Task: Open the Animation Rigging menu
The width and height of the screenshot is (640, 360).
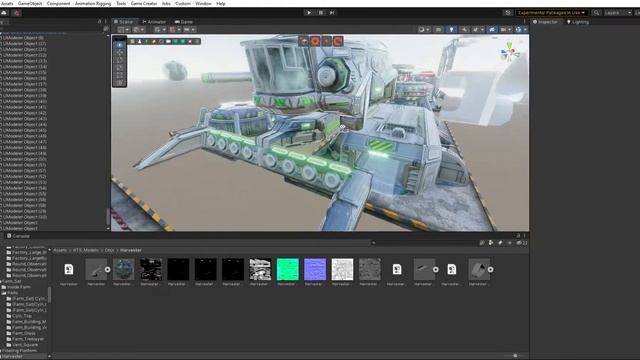Action: coord(93,3)
